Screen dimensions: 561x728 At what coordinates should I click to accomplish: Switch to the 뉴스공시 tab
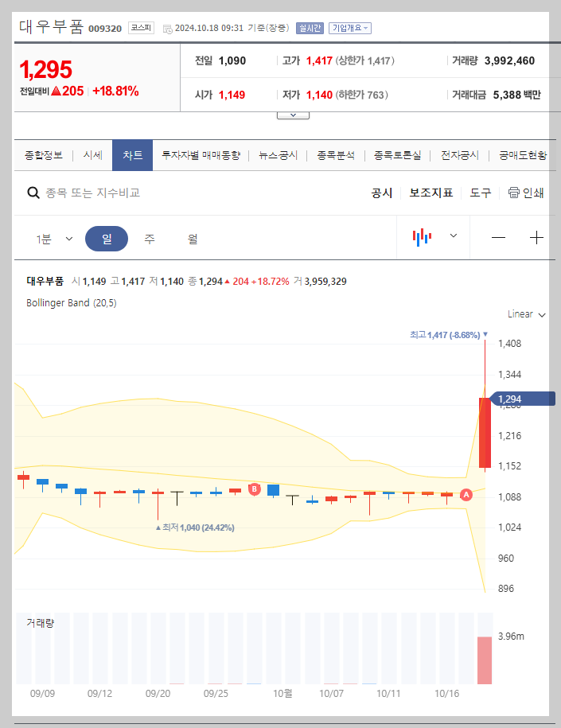tap(279, 155)
